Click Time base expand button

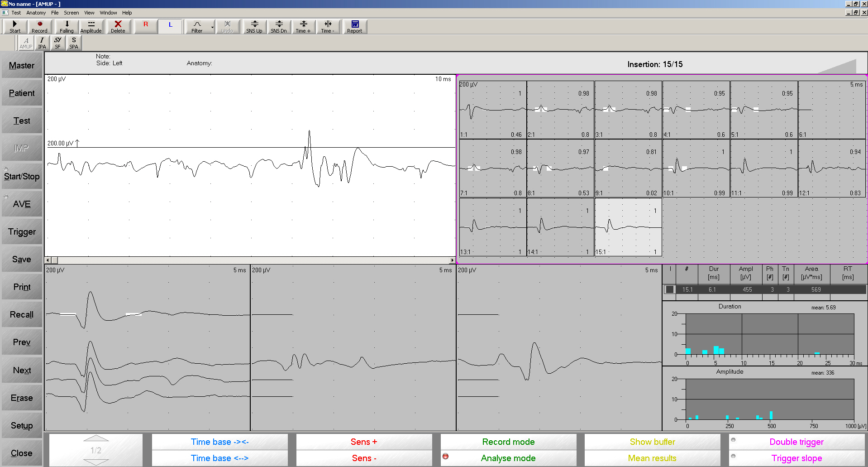(x=219, y=458)
